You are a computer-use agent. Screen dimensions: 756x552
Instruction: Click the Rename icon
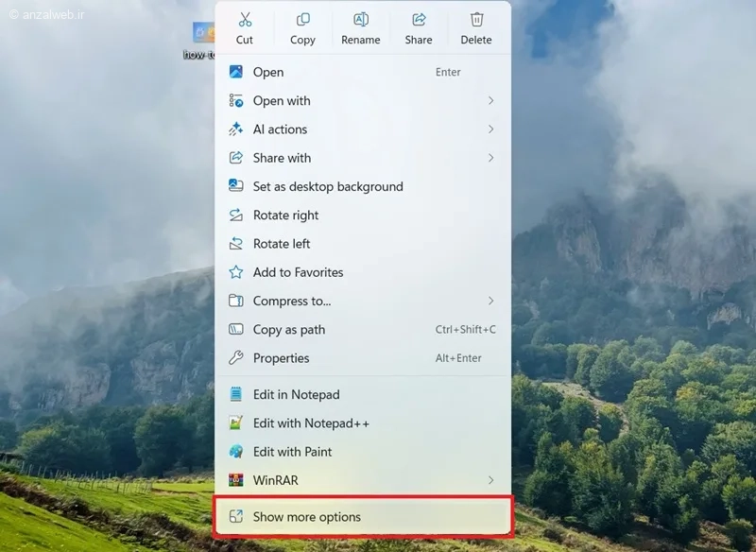(x=361, y=20)
